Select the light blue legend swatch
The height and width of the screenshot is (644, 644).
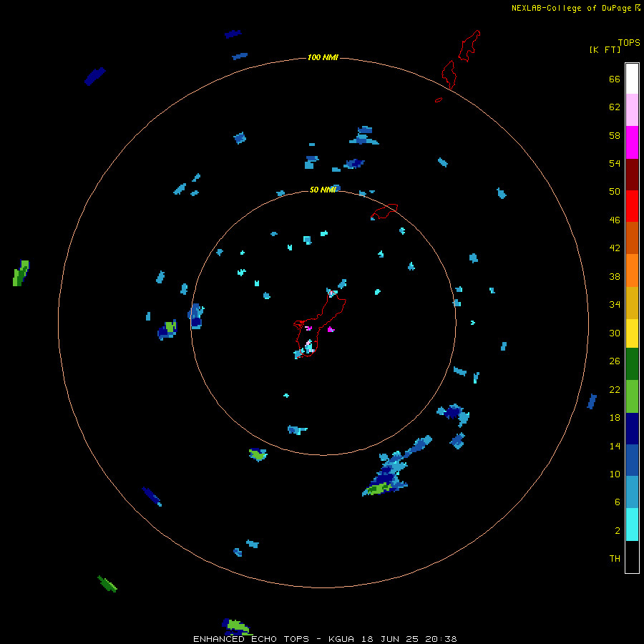[632, 492]
